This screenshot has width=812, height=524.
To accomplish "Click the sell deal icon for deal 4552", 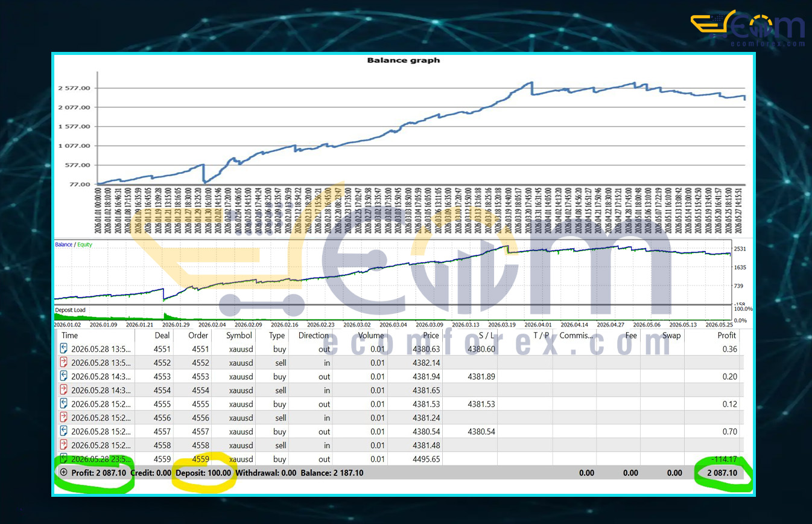I will [x=64, y=362].
